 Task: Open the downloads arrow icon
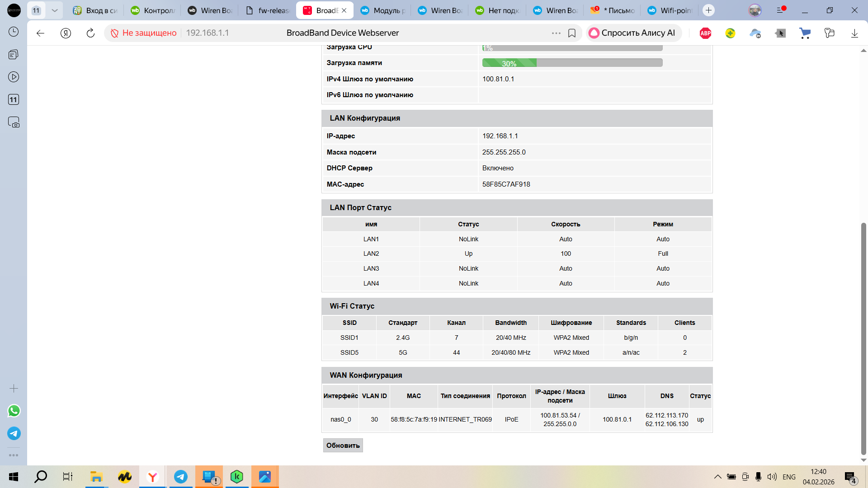pos(854,33)
